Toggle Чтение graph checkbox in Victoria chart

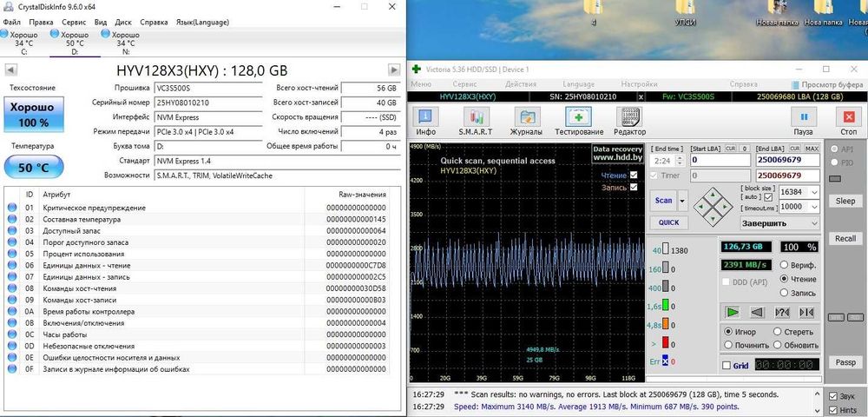634,175
